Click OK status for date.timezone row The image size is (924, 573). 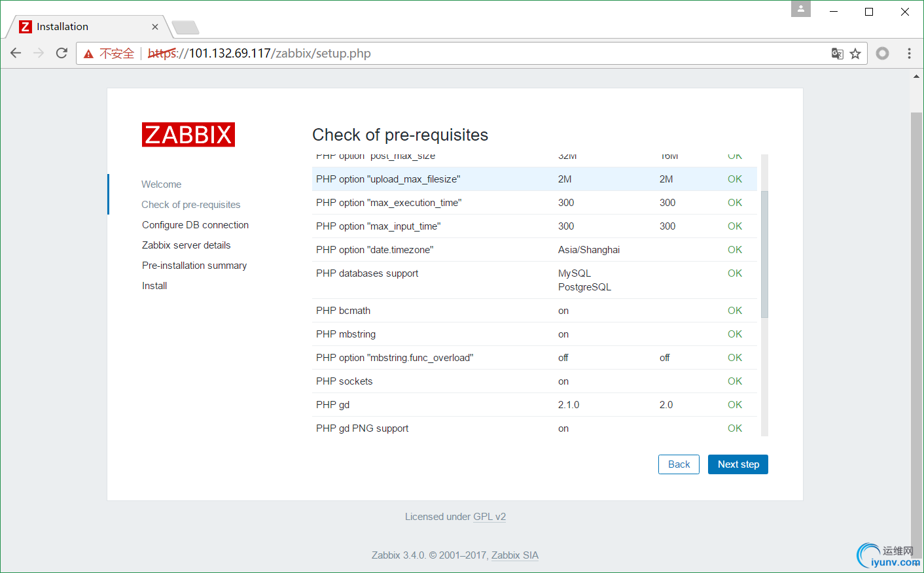735,250
